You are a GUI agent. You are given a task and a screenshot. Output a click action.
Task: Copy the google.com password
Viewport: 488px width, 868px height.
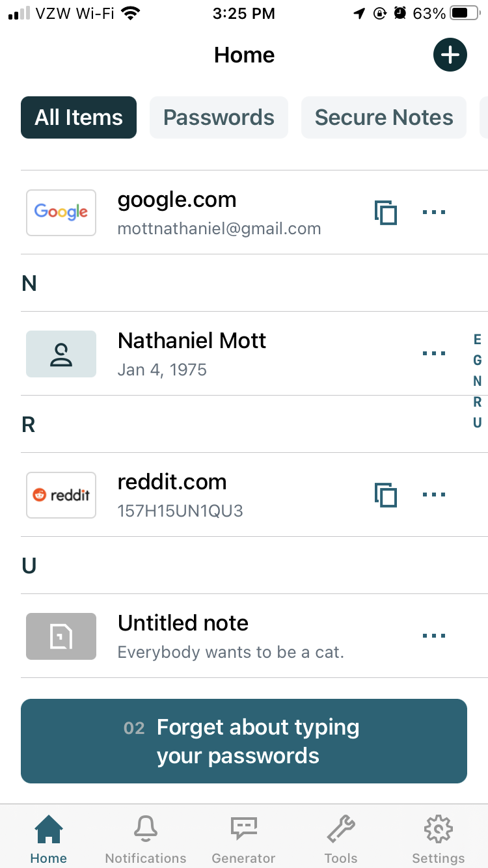pos(386,212)
